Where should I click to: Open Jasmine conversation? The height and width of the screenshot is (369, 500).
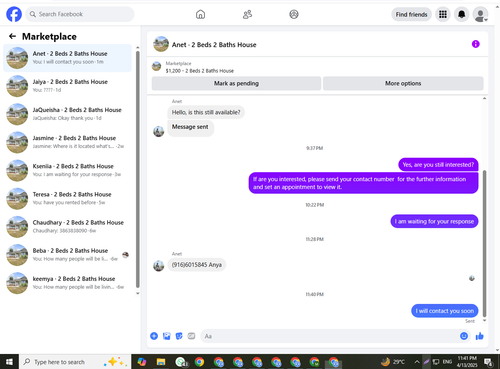point(68,142)
